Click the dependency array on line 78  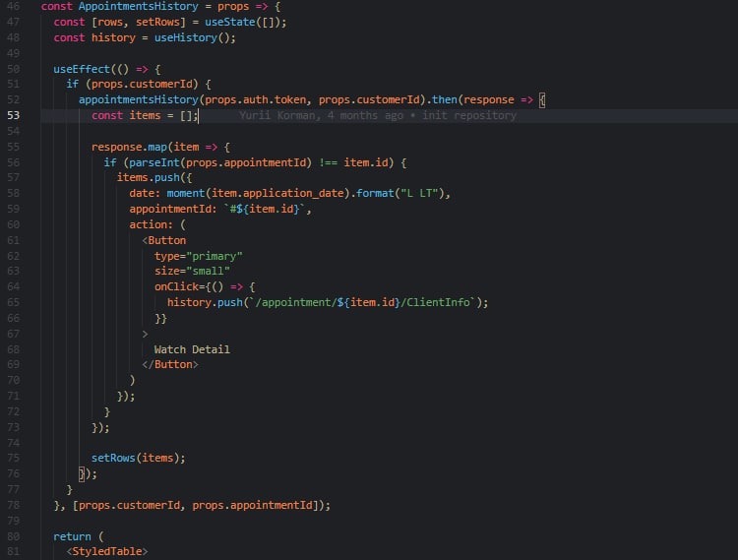(x=198, y=506)
